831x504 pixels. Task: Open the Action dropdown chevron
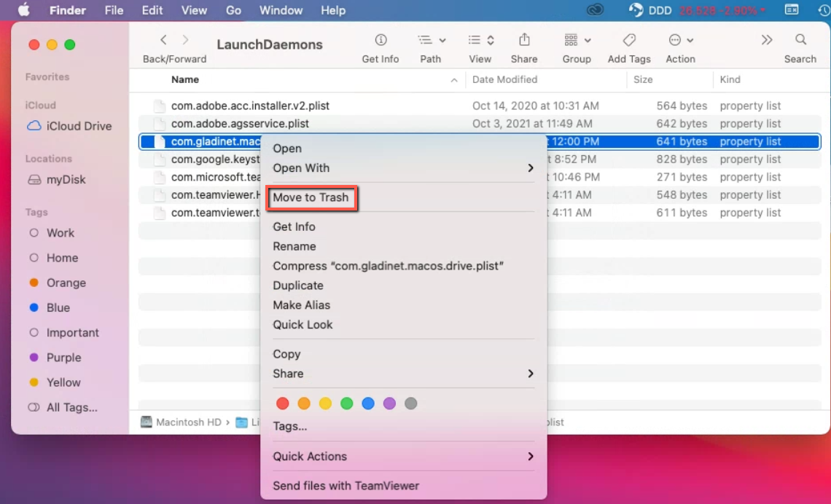click(690, 40)
